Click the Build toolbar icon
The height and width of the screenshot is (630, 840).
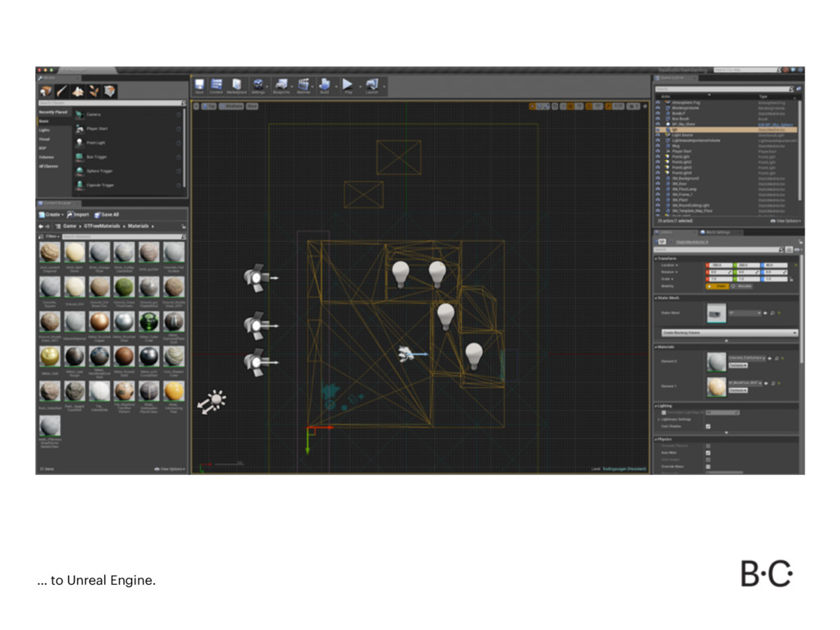[x=325, y=85]
